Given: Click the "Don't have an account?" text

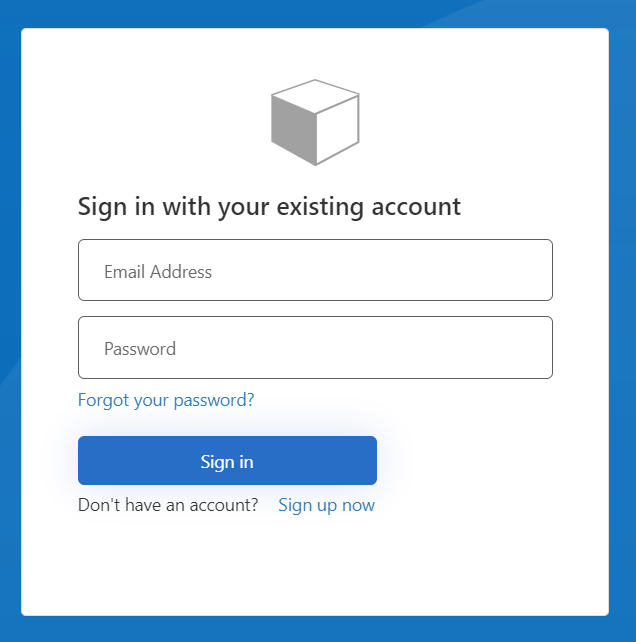Looking at the screenshot, I should click(168, 505).
